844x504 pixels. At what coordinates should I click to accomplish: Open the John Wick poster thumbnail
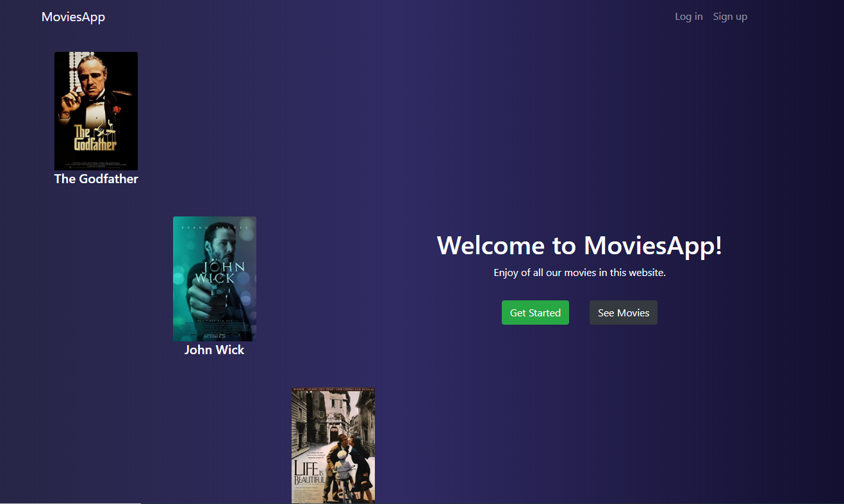point(215,279)
